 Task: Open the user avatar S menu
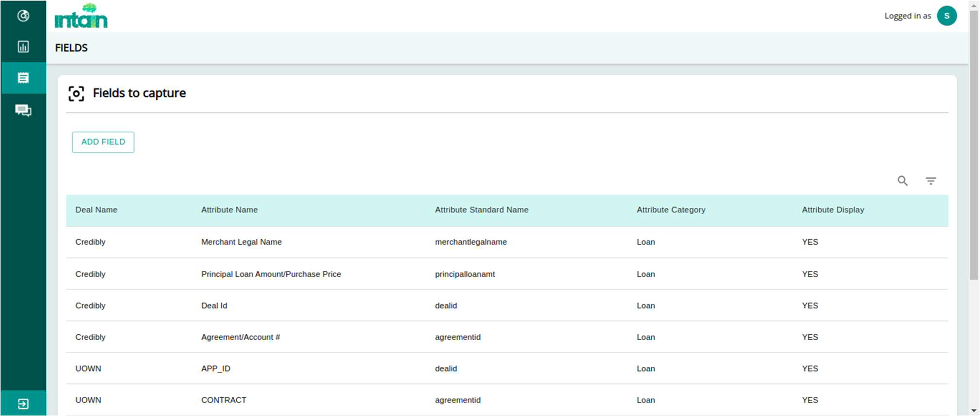coord(946,16)
